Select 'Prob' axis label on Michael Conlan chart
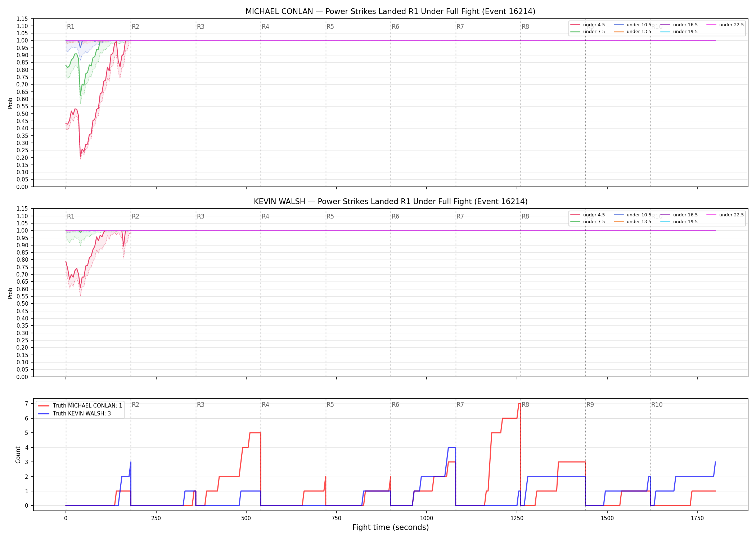Viewport: 756px width, 540px height. click(x=10, y=103)
